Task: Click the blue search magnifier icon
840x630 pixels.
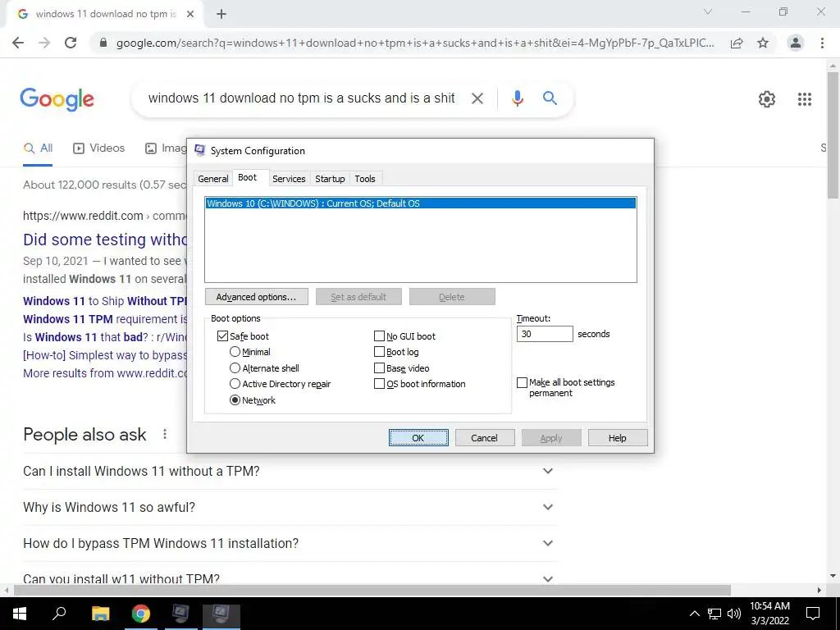Action: tap(550, 98)
